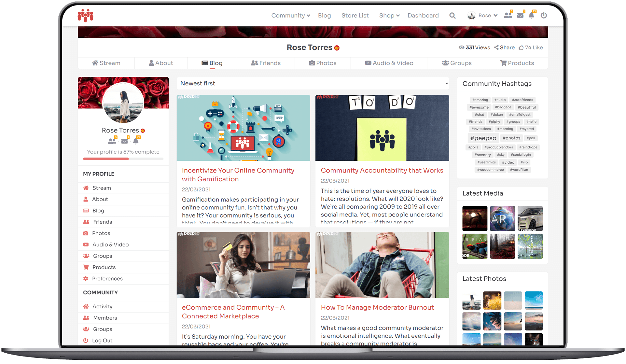Click bell icon under Rose Torres profile
This screenshot has height=364, width=626.
(x=136, y=141)
